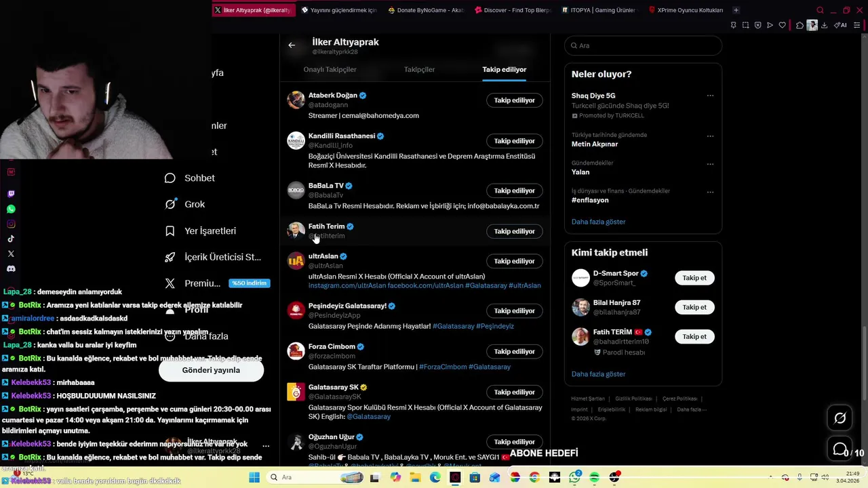Click the Opera snapshot icon
The height and width of the screenshot is (488, 868).
coord(745,25)
